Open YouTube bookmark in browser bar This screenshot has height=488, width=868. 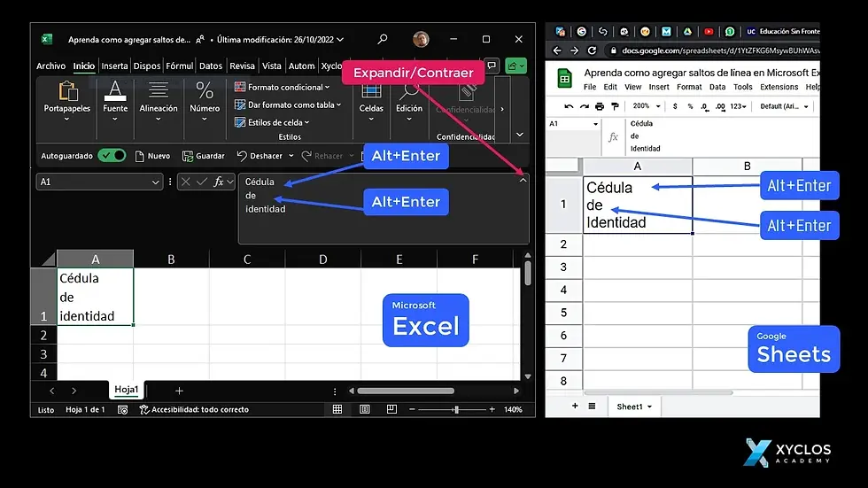click(709, 32)
